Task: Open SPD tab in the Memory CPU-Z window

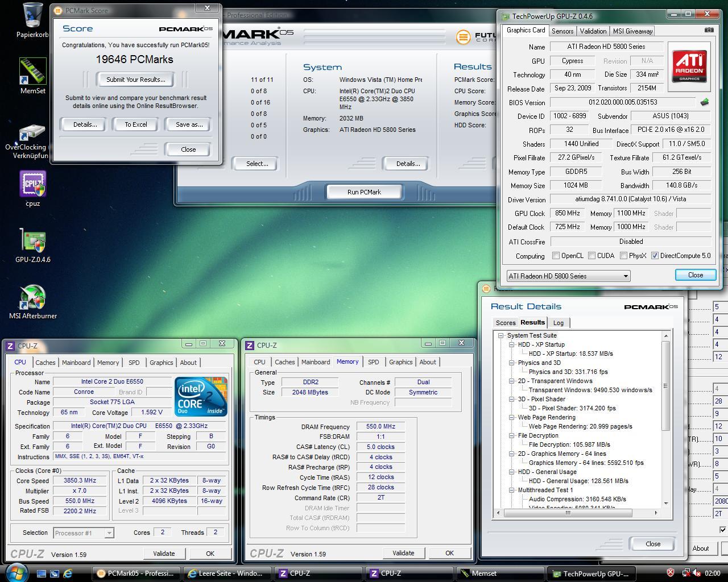Action: [373, 362]
